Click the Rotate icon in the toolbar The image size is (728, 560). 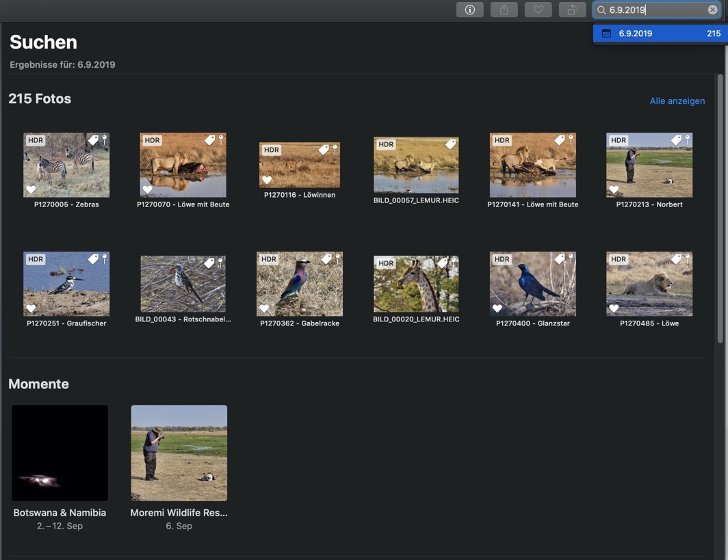(x=572, y=10)
